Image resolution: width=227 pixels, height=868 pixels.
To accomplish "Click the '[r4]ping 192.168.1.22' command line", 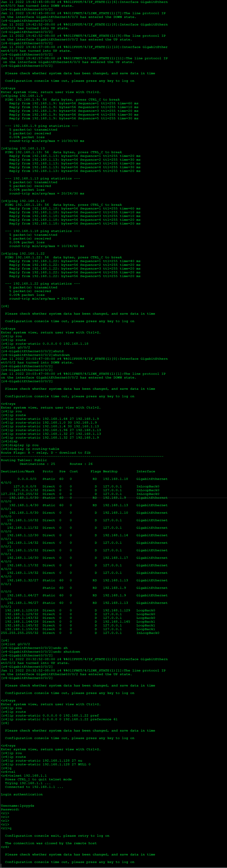I will pyautogui.click(x=23, y=253).
